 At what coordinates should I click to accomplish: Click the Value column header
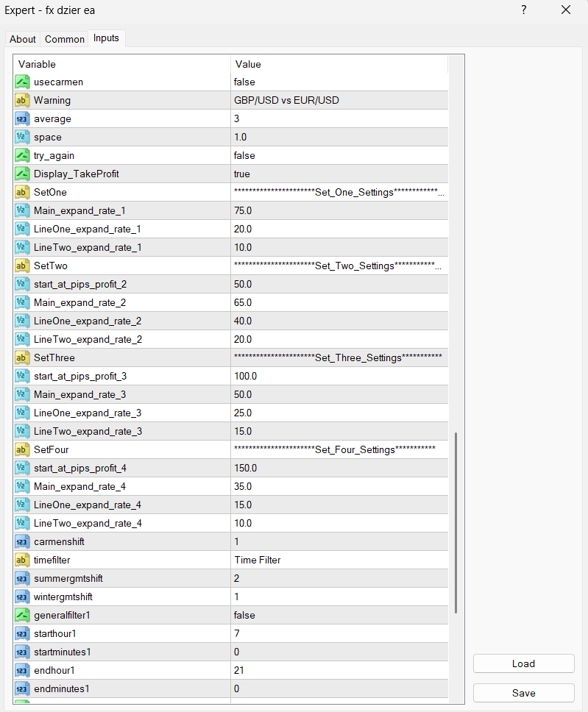(339, 64)
